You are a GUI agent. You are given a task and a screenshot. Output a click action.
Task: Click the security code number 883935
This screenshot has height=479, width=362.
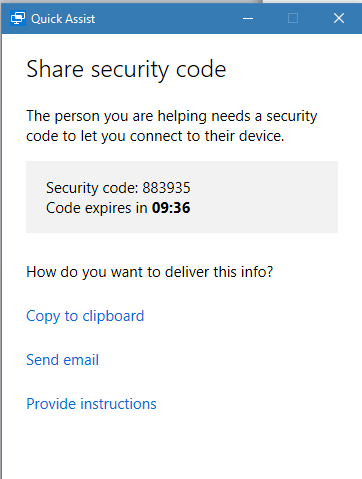[166, 188]
